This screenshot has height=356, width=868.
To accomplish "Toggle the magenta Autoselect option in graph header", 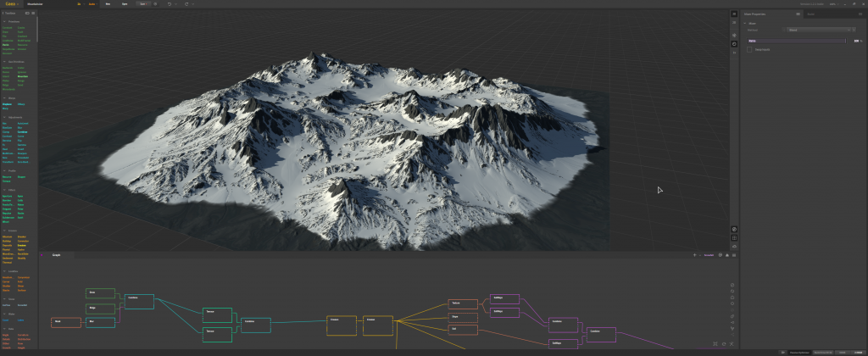I will coord(709,255).
